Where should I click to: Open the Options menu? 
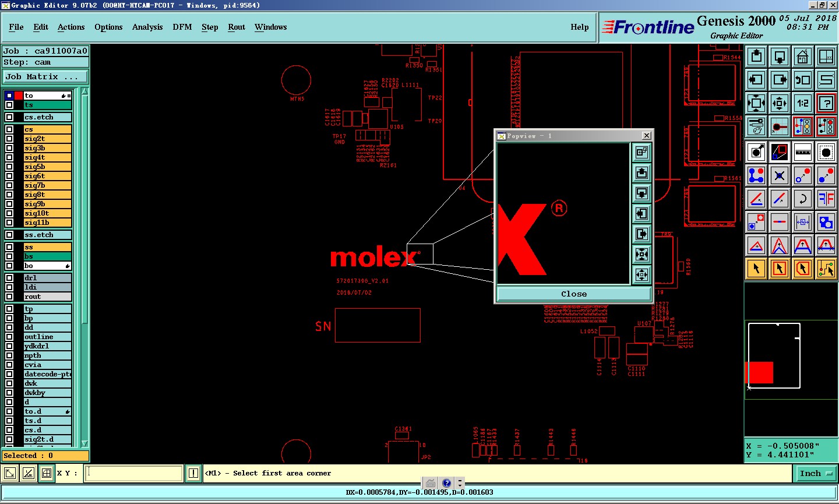108,27
